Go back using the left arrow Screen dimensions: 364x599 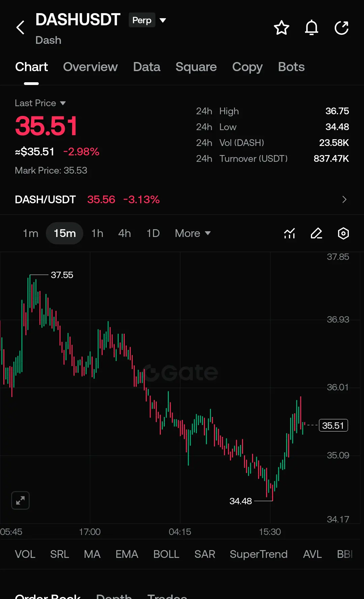pyautogui.click(x=21, y=28)
